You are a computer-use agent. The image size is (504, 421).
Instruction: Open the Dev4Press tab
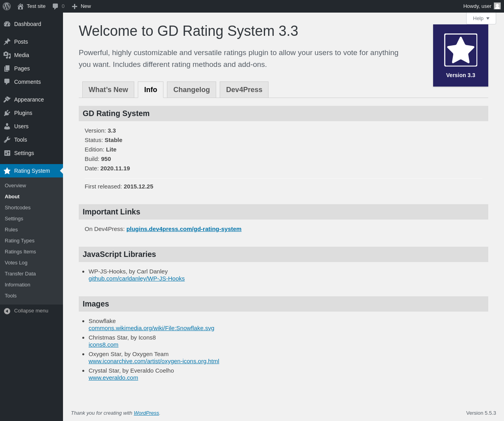[x=244, y=90]
